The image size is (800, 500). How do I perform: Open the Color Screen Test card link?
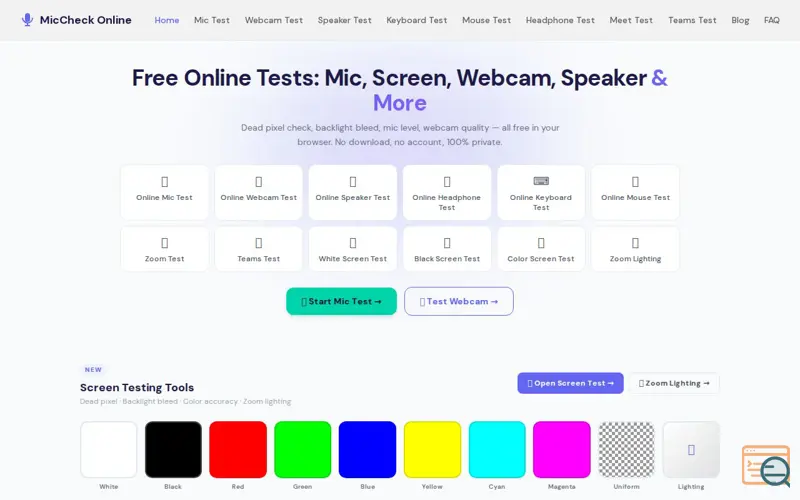click(x=541, y=249)
